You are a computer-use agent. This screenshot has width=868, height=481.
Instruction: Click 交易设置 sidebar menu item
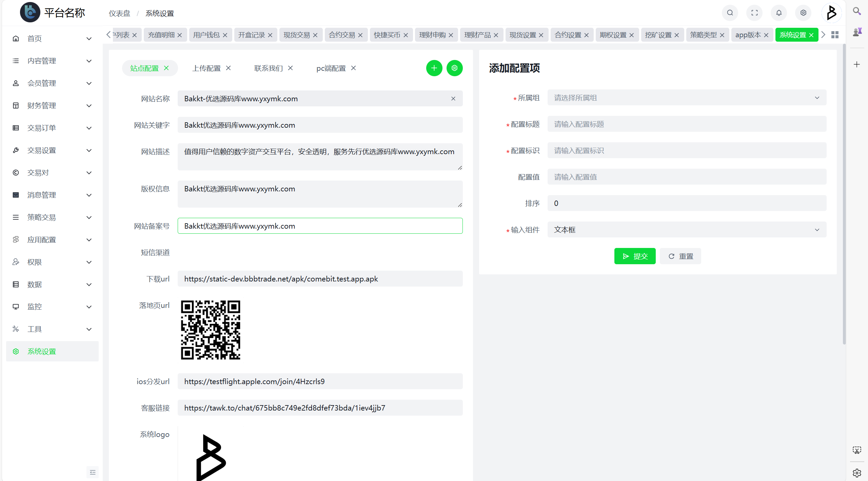click(x=51, y=150)
